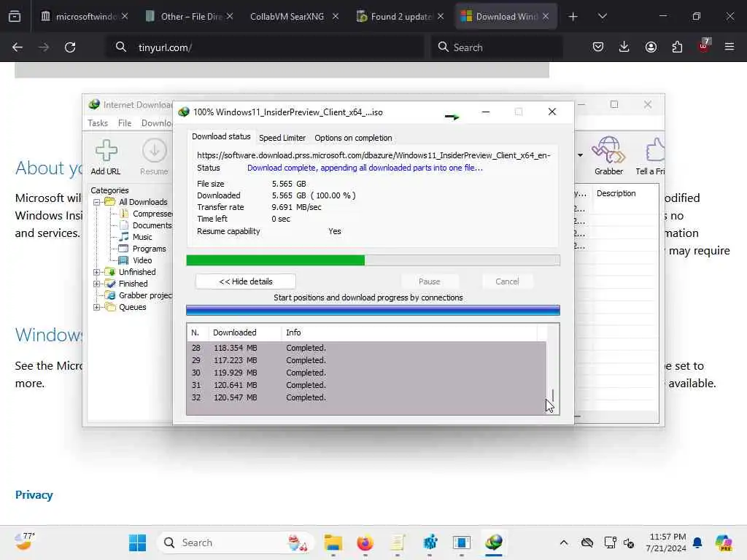Viewport: 747px width, 560px height.
Task: Collapse the All Downloads tree node
Action: [97, 202]
